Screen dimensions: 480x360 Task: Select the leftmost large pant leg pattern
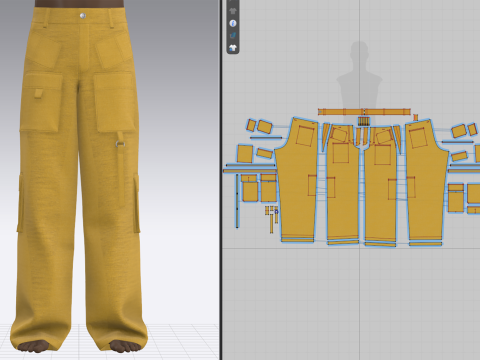(x=298, y=179)
